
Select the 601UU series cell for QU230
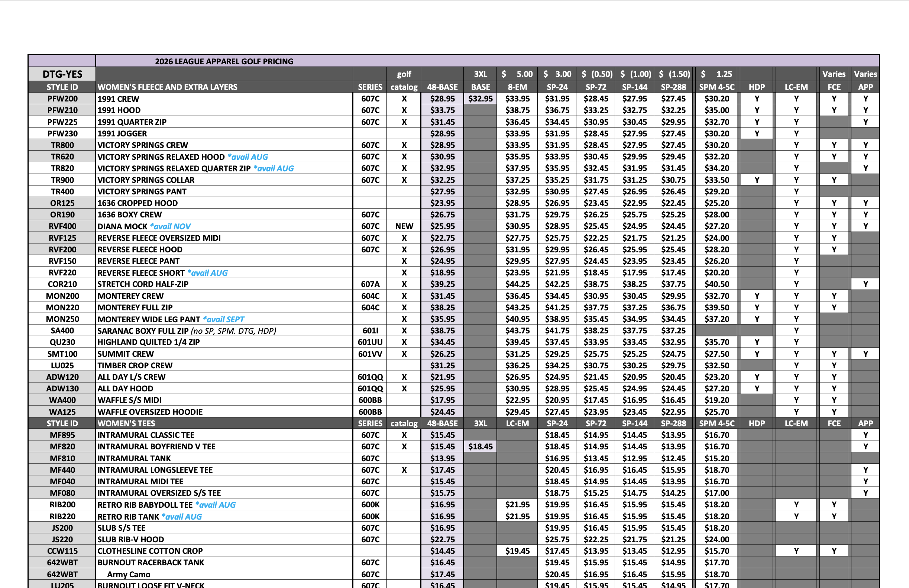click(x=370, y=342)
